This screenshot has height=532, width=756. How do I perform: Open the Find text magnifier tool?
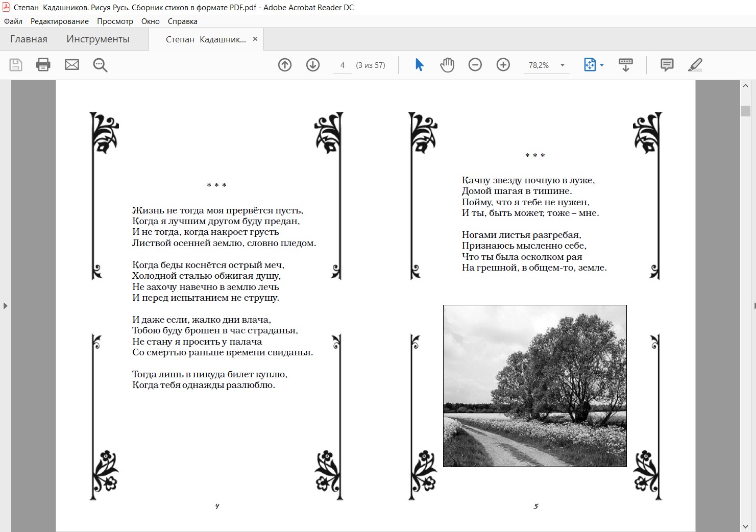coord(100,65)
